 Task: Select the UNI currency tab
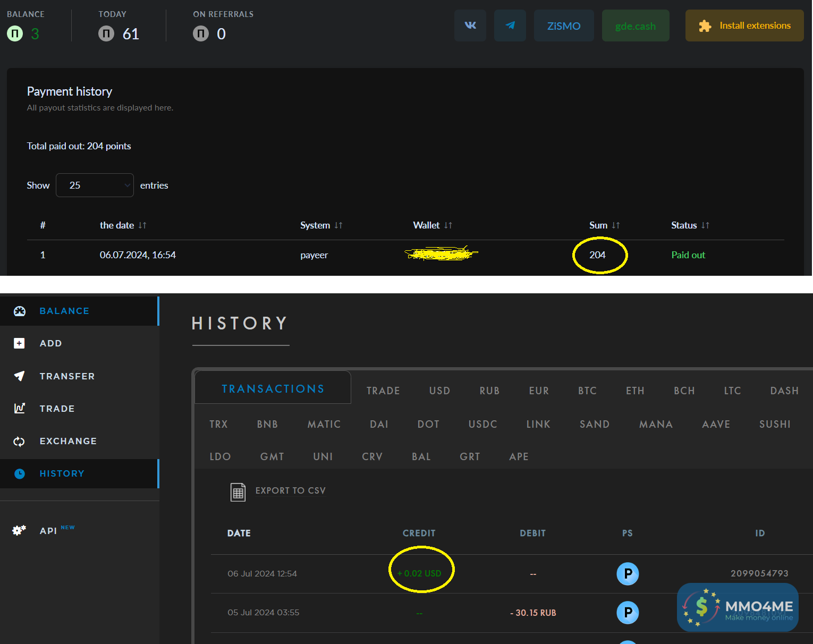pyautogui.click(x=323, y=456)
